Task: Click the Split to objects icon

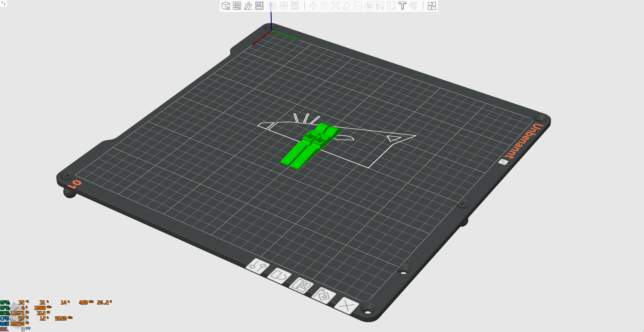Action: tap(272, 6)
